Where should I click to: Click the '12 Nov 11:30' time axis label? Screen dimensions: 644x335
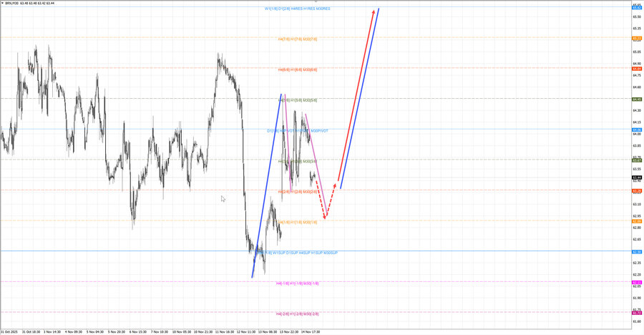point(245,331)
